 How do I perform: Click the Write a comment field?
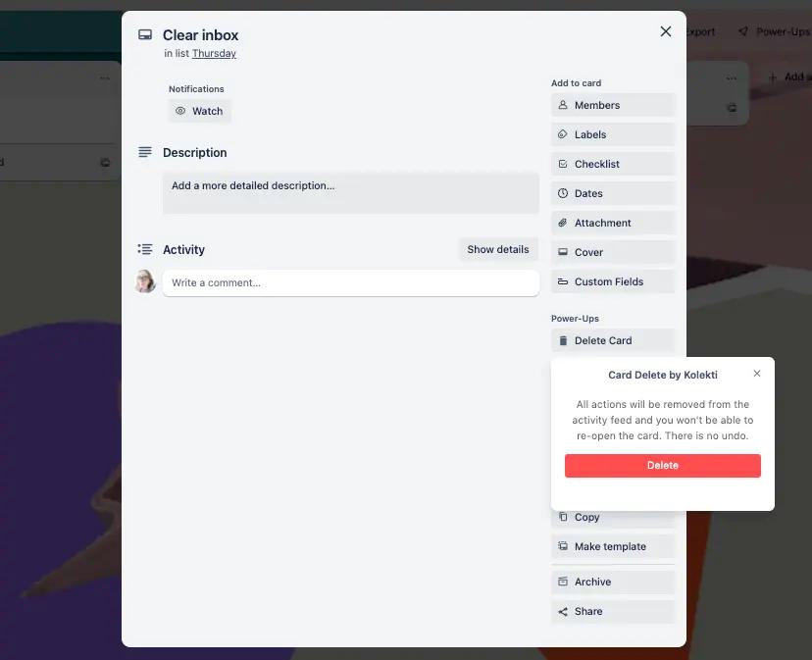350,282
